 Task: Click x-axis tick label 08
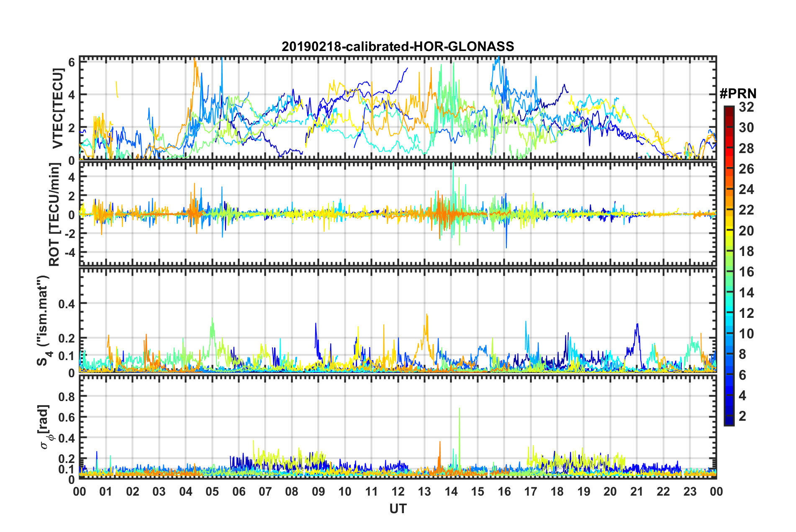pyautogui.click(x=292, y=491)
